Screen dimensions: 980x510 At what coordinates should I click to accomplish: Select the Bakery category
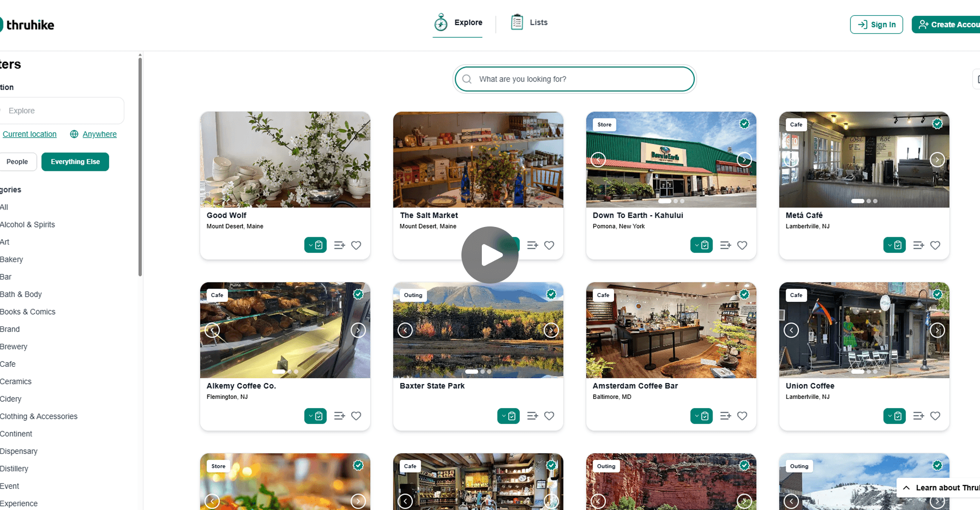click(12, 260)
